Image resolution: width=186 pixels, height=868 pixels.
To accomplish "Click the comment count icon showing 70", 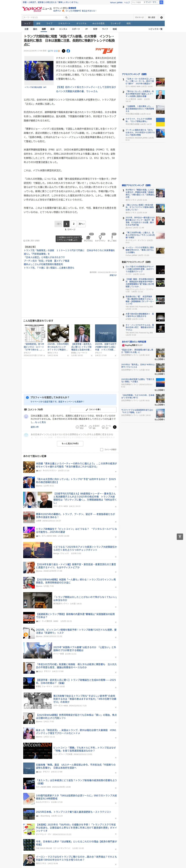I will pos(50,51).
